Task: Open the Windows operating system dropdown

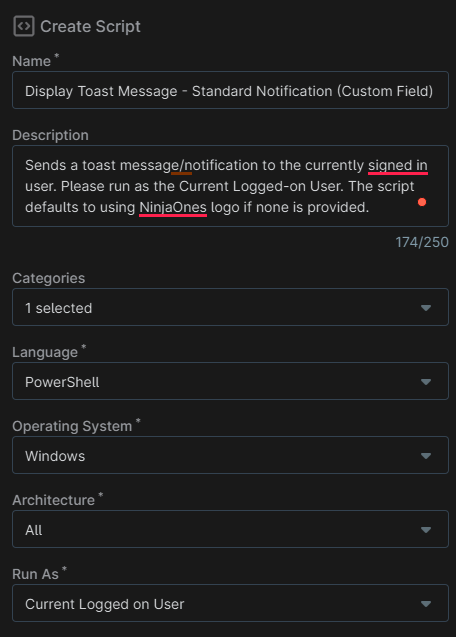Action: coord(230,455)
